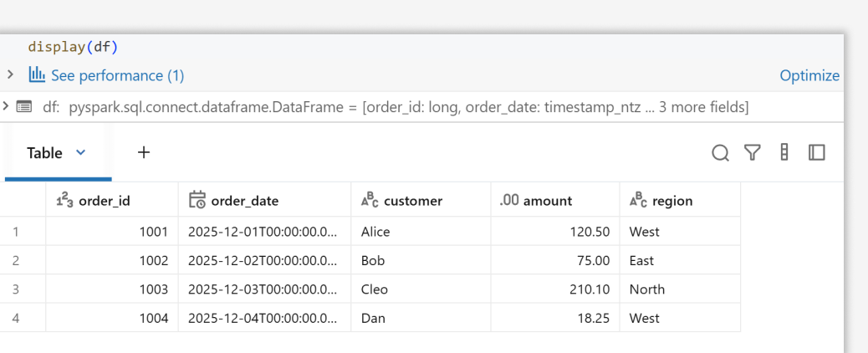Click the bar chart performance icon
Viewport: 868px width, 353px height.
(x=37, y=75)
